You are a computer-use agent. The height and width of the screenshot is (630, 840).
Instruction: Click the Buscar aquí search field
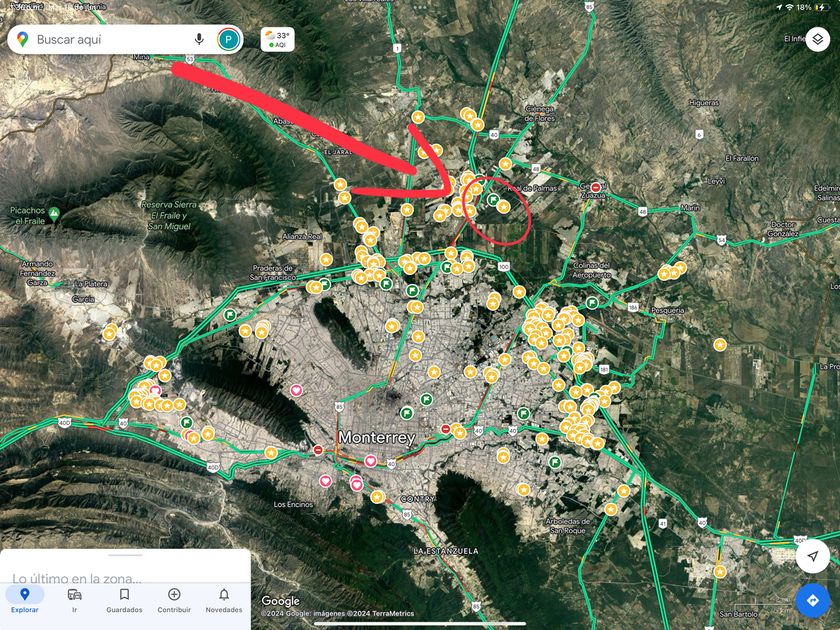[110, 39]
